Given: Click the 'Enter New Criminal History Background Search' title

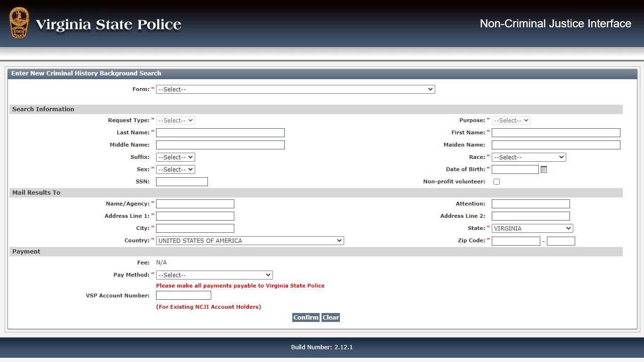Looking at the screenshot, I should [x=86, y=74].
